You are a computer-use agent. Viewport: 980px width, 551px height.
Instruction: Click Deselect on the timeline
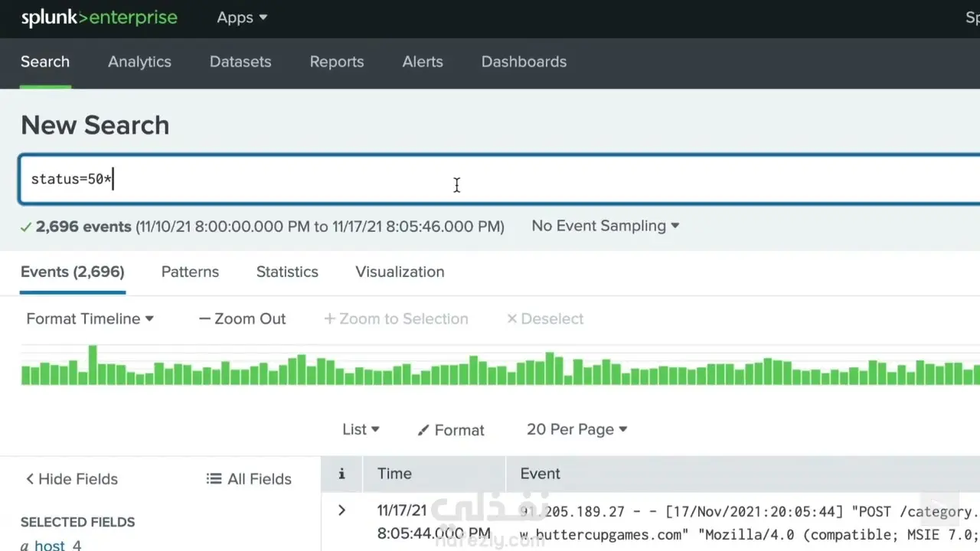click(x=545, y=319)
